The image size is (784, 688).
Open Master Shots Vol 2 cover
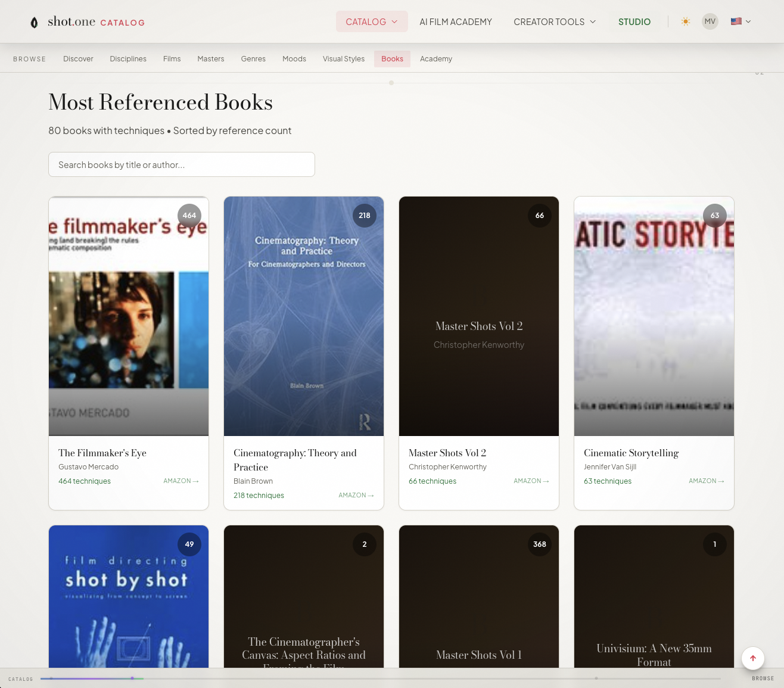479,316
